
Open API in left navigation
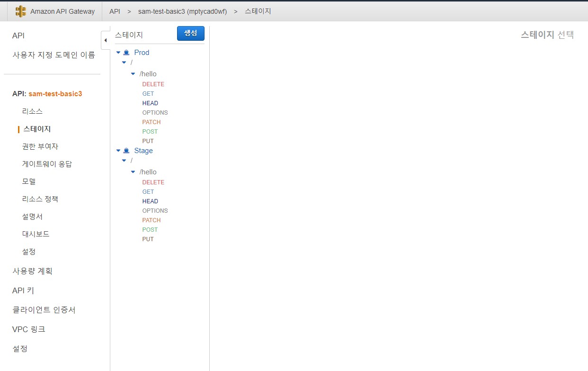[x=18, y=36]
